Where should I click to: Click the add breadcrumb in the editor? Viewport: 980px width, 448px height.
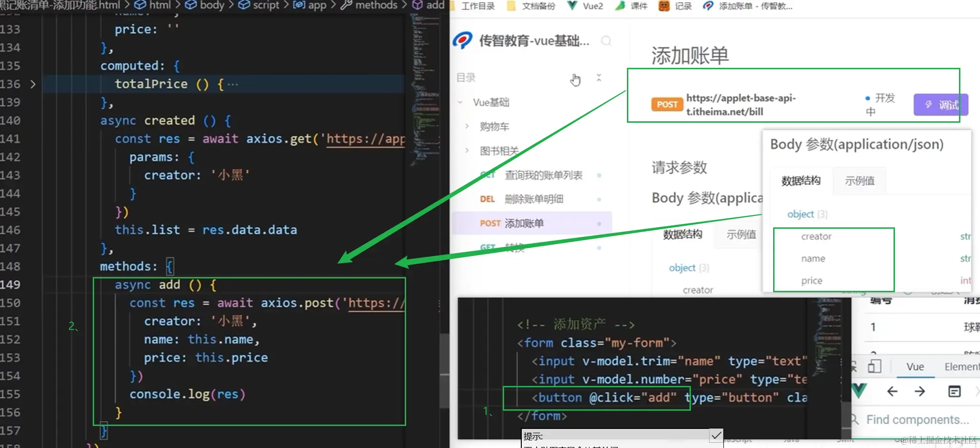(428, 5)
